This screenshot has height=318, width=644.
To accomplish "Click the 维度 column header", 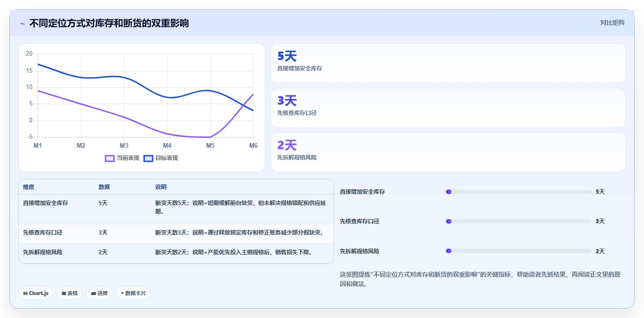I will coord(29,187).
